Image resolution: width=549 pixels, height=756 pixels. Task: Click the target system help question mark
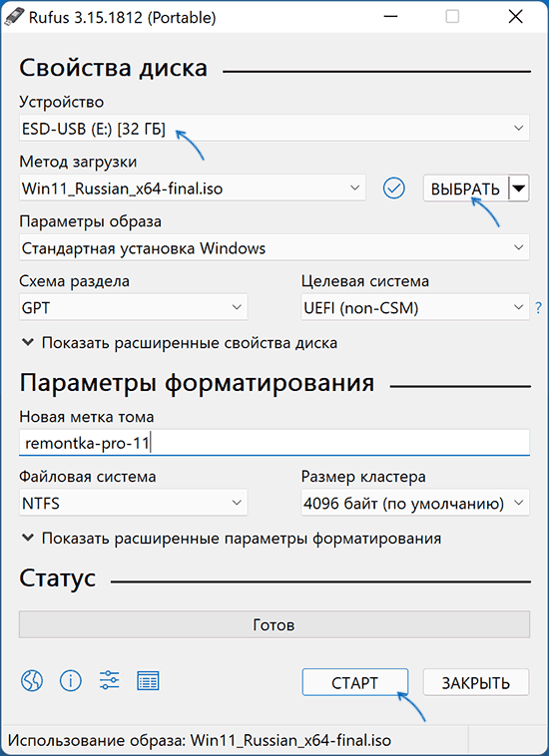click(x=538, y=307)
